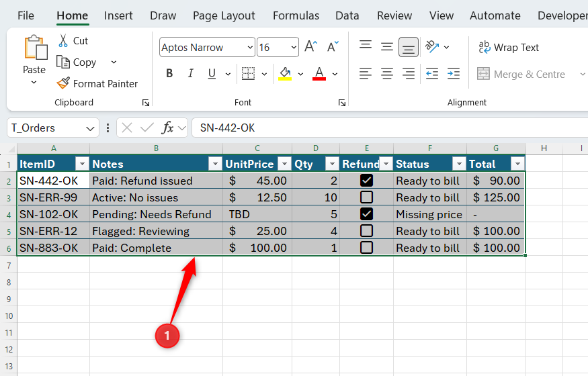Apply cell borders icon
The width and height of the screenshot is (588, 376).
click(x=248, y=74)
